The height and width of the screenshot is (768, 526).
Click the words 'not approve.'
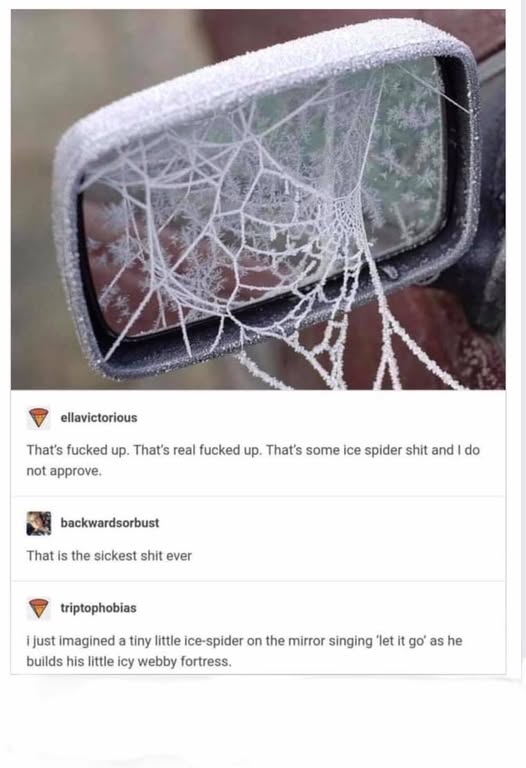click(x=64, y=471)
